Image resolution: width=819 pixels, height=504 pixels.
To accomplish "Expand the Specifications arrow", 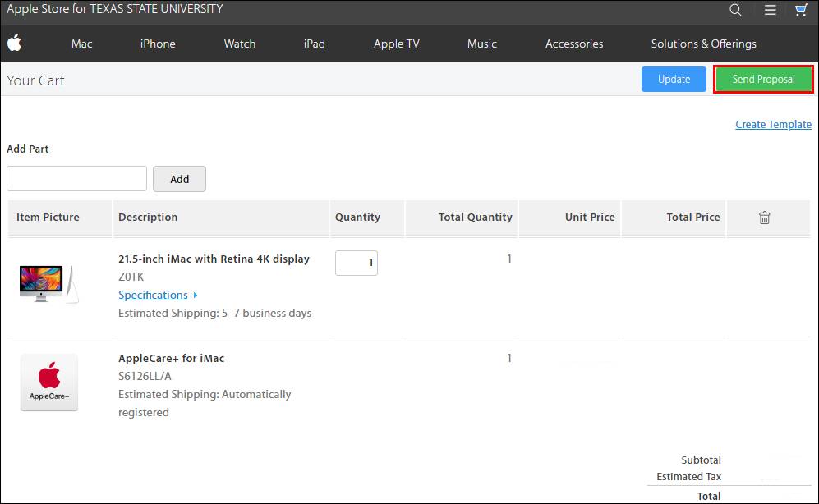I will [196, 296].
